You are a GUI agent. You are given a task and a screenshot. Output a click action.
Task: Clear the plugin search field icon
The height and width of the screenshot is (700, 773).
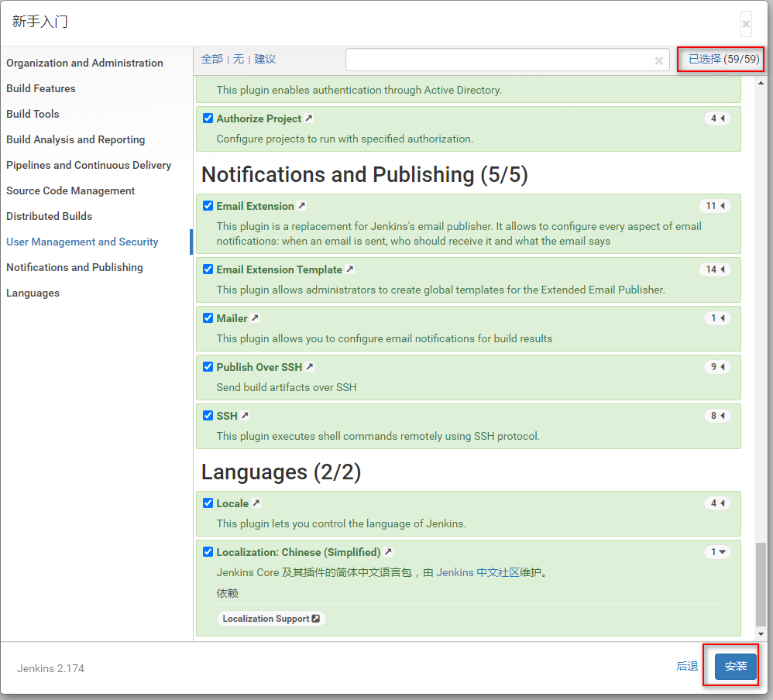tap(658, 60)
